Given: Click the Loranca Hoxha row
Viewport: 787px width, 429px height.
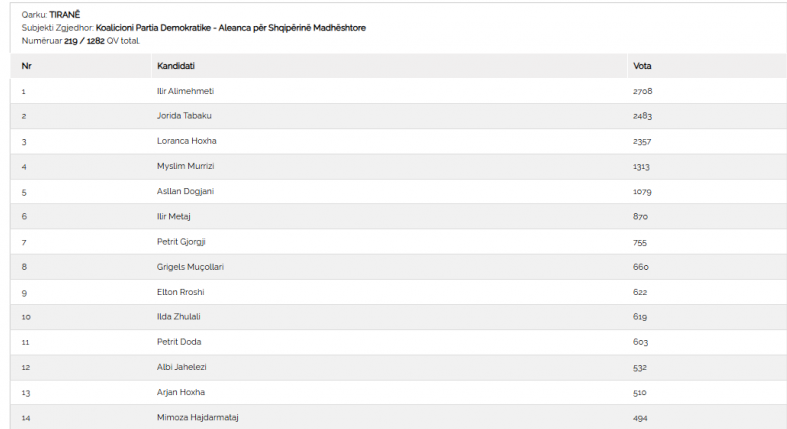Looking at the screenshot, I should pos(399,141).
